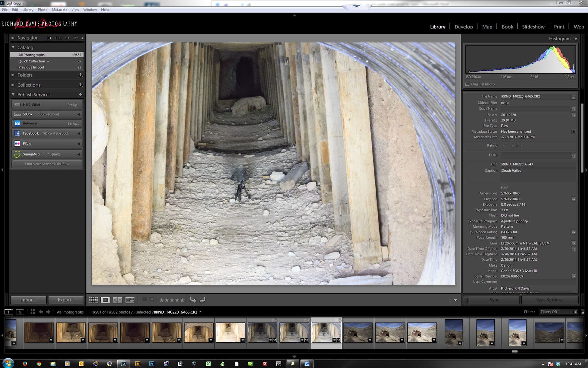Expand the Folders panel
Screen dimensions: 588x368
point(13,75)
